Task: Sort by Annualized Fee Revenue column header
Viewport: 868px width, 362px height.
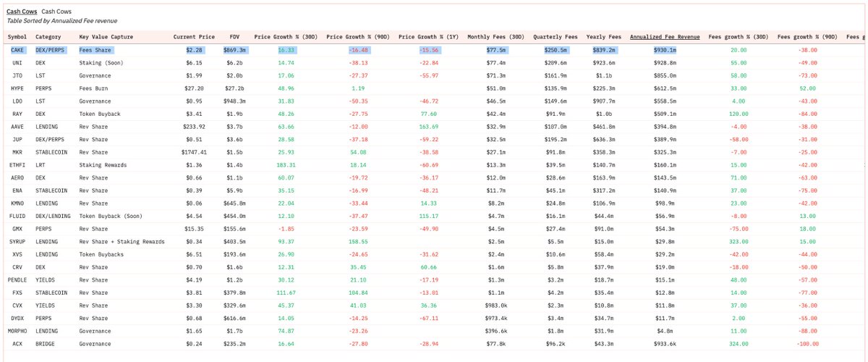Action: [x=664, y=36]
